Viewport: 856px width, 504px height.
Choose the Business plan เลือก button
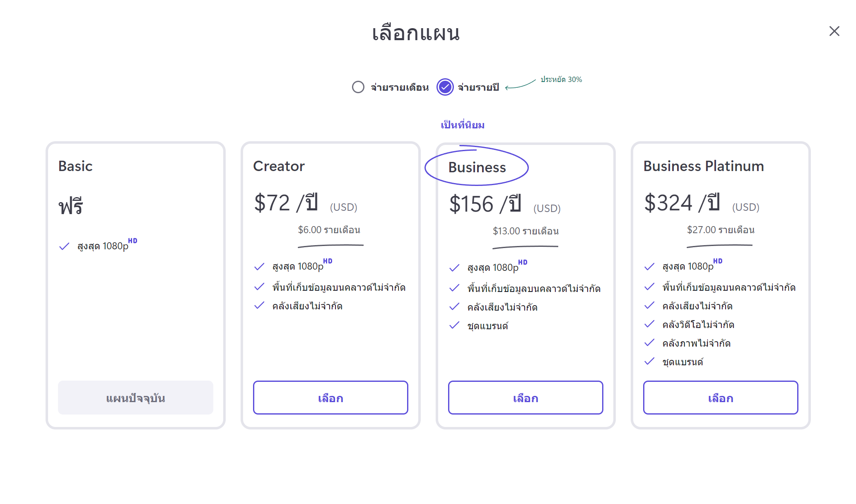(x=526, y=398)
